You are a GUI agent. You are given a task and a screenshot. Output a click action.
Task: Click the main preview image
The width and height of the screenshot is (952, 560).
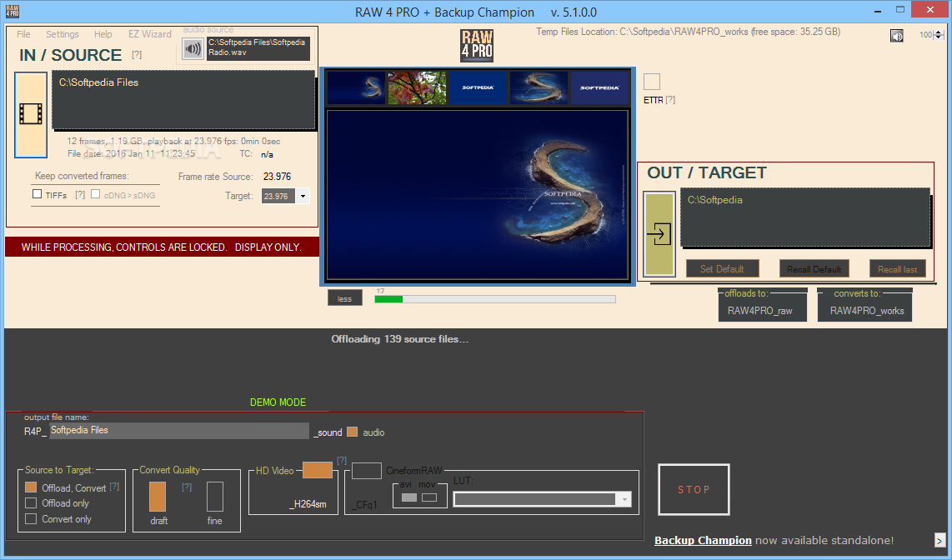click(478, 195)
